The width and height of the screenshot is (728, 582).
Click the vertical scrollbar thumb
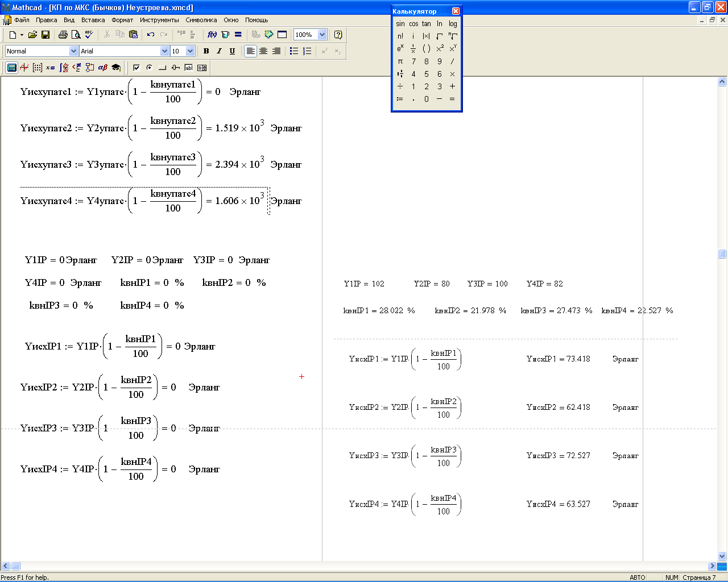pyautogui.click(x=722, y=253)
